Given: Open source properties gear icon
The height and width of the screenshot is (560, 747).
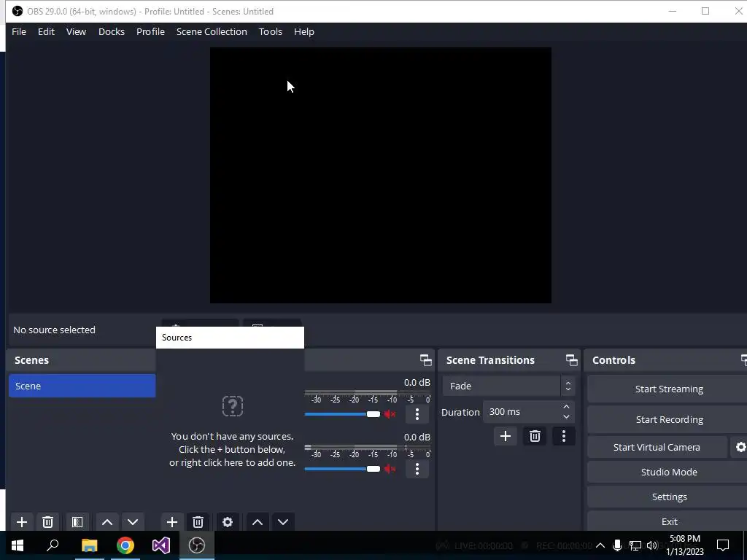Looking at the screenshot, I should (x=228, y=522).
